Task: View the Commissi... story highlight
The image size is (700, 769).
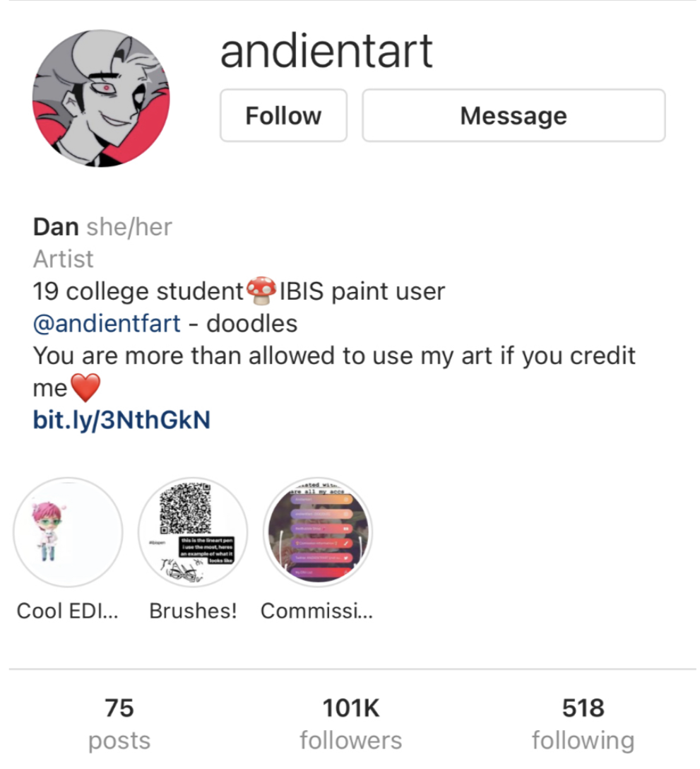Action: (318, 532)
